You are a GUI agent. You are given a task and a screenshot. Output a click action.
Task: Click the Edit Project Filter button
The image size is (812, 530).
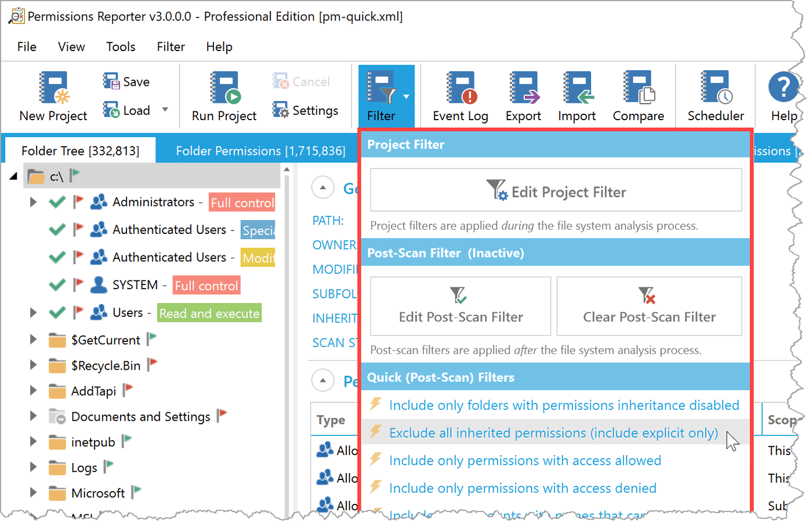click(x=556, y=190)
